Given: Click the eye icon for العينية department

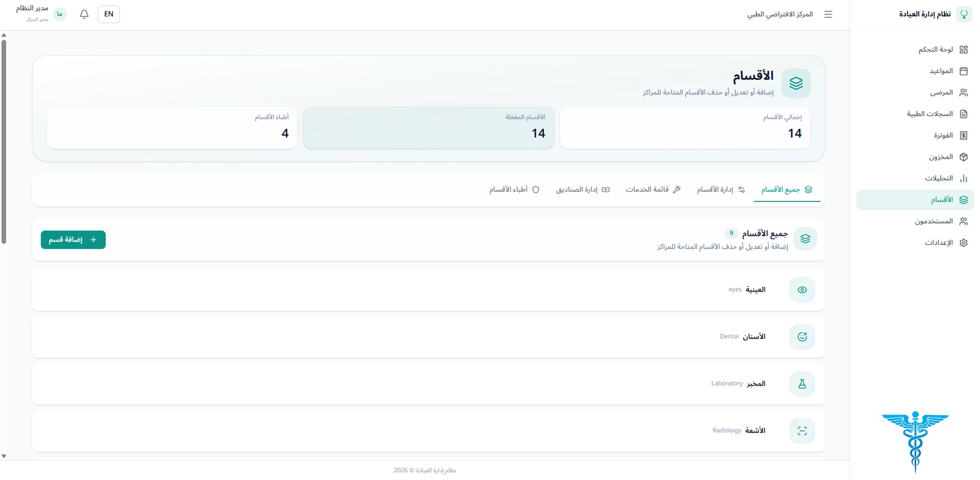Looking at the screenshot, I should (x=802, y=290).
